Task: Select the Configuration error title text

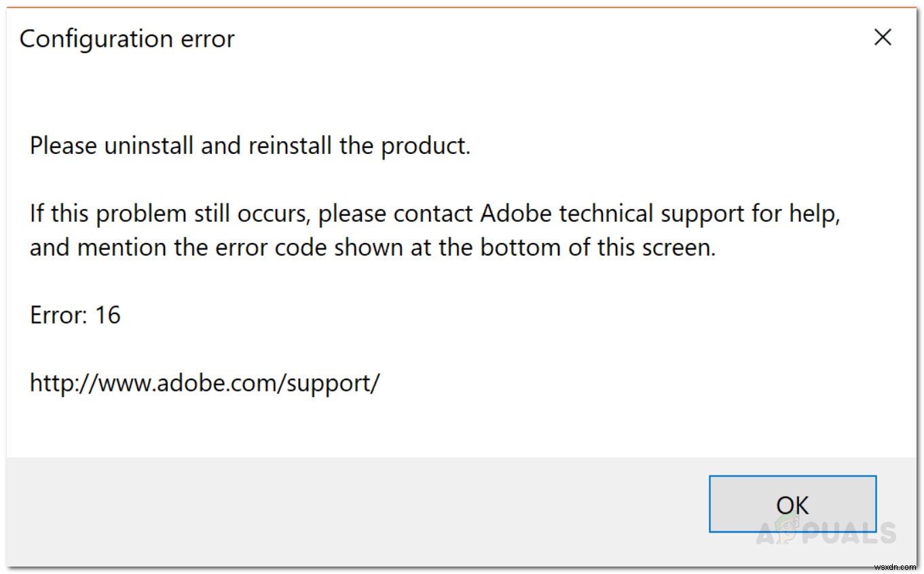Action: pyautogui.click(x=127, y=39)
